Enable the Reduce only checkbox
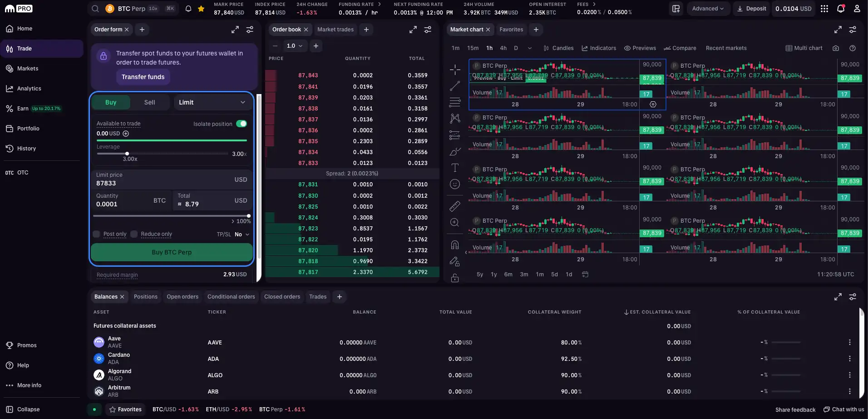 tap(134, 234)
